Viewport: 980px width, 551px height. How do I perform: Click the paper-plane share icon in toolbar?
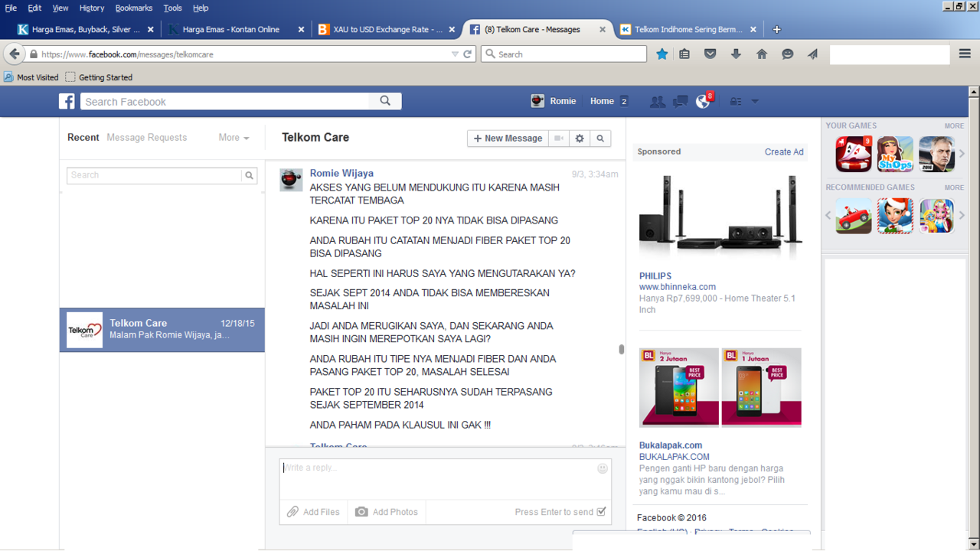tap(812, 54)
